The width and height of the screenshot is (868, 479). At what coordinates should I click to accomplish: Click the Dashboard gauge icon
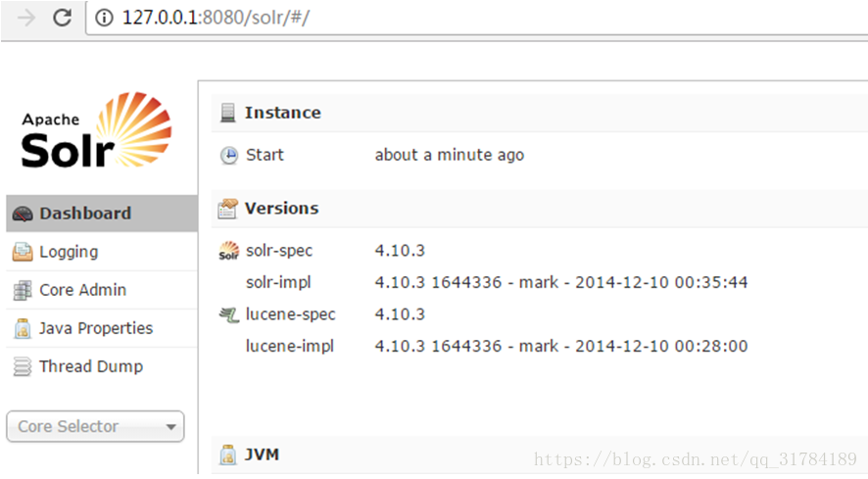23,214
